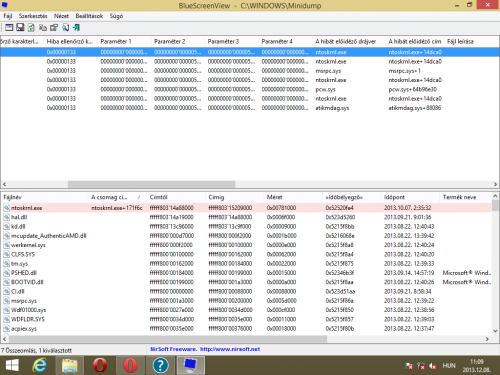Open the Fájl menu
This screenshot has width=500, height=375.
point(8,16)
